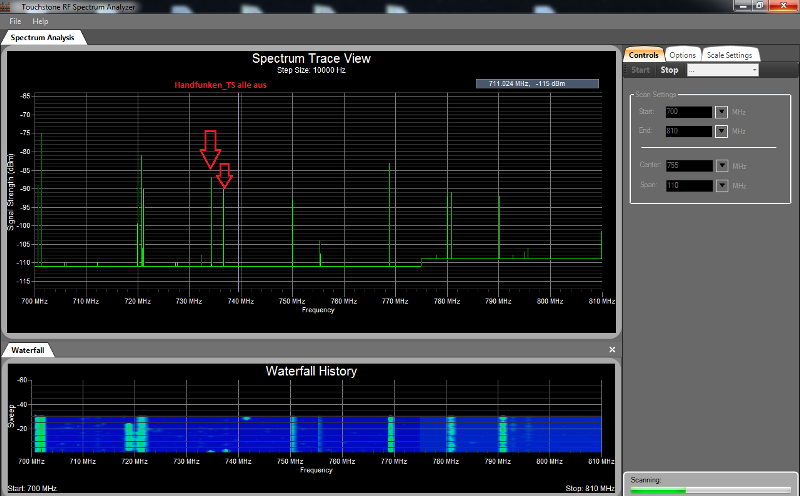Open the Scale Settings tab
This screenshot has height=496, width=800.
pos(730,55)
